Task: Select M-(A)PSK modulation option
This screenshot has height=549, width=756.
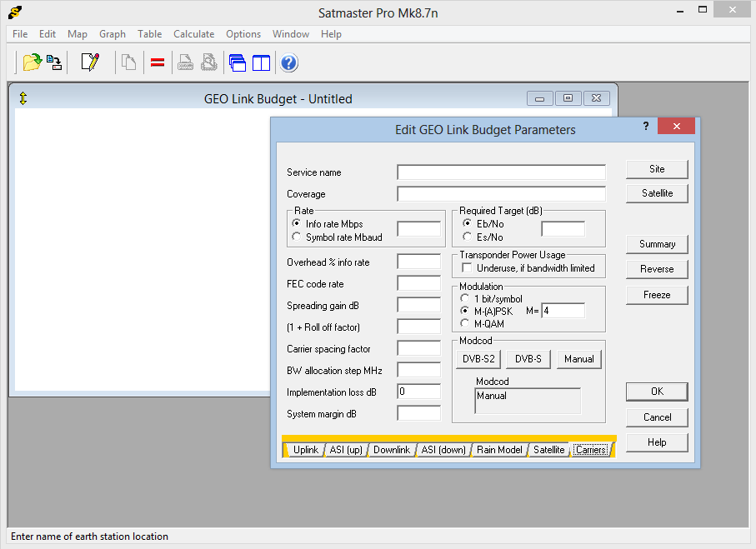Action: pos(465,311)
